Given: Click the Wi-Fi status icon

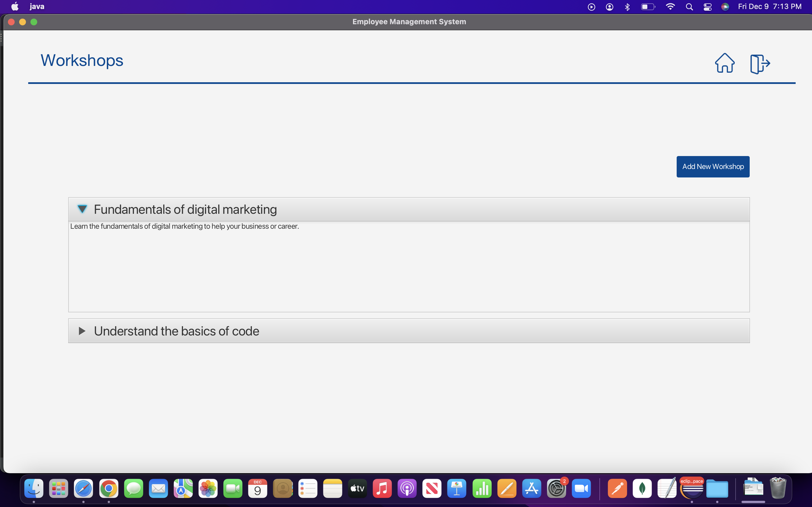Looking at the screenshot, I should [670, 7].
